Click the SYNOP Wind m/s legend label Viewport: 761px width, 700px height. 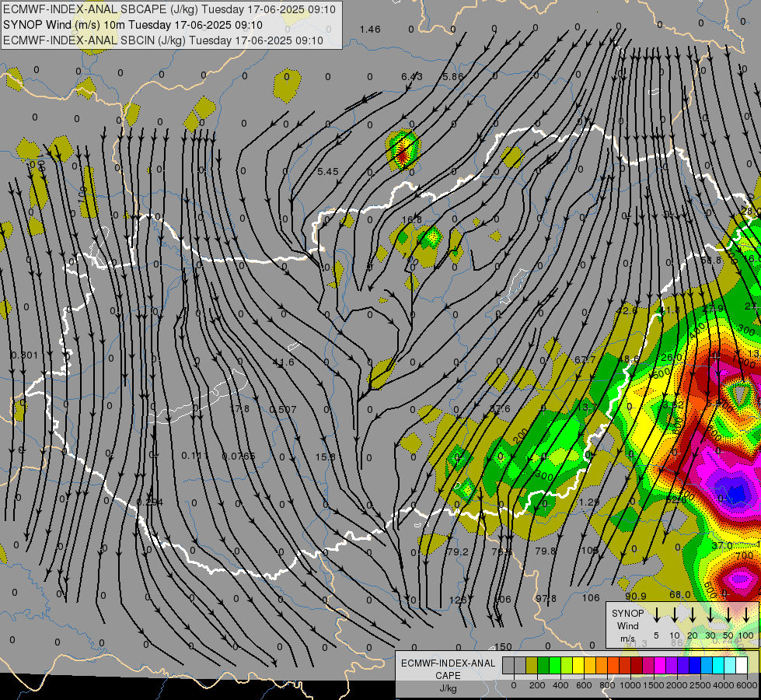coord(627,625)
